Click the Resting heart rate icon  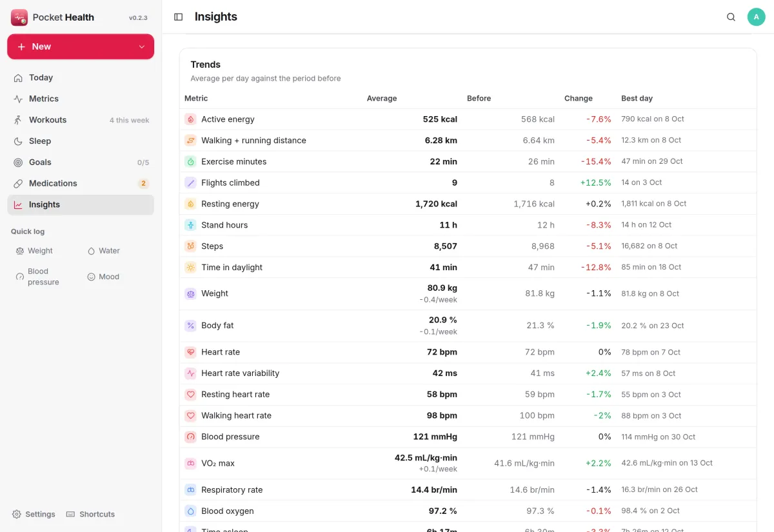[190, 394]
